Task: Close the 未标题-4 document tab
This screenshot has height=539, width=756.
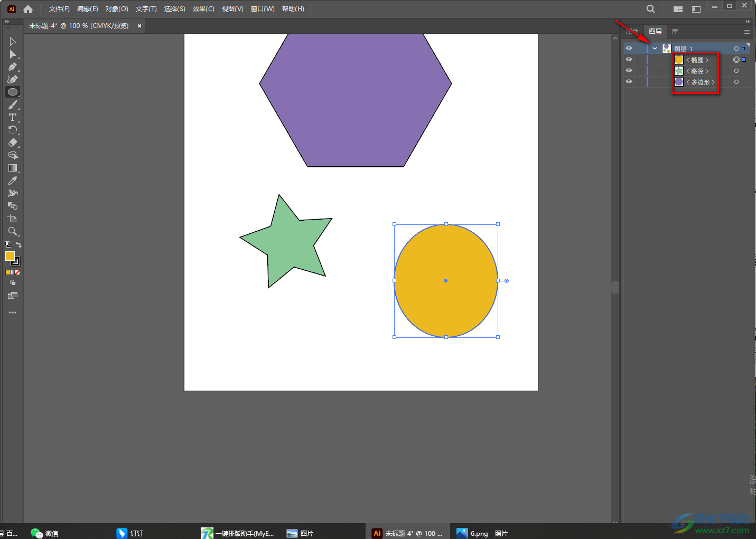Action: click(x=139, y=26)
